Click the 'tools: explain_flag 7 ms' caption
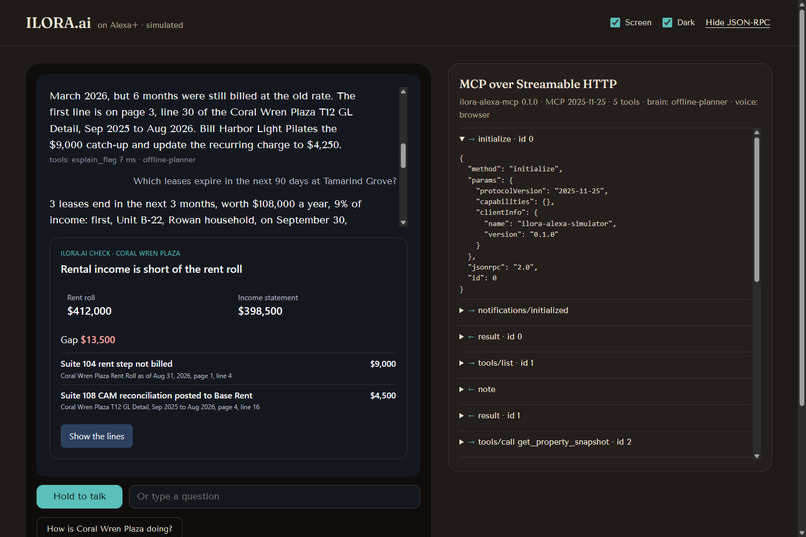This screenshot has height=537, width=806. tap(93, 160)
